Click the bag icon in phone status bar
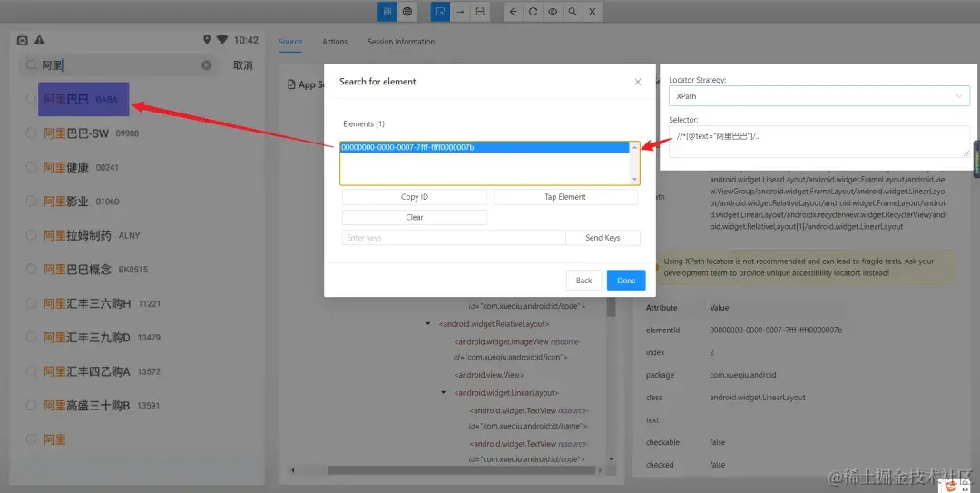Screen dimensions: 980x493 23,40
